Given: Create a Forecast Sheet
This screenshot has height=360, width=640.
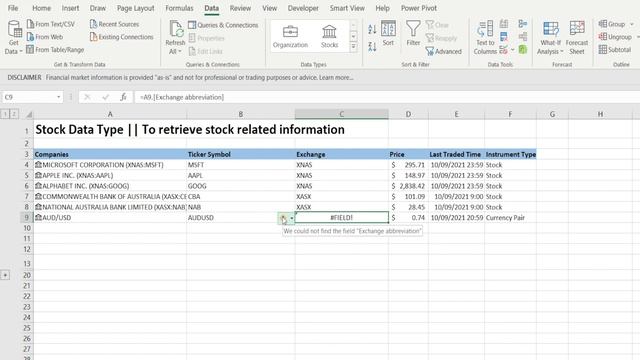Looking at the screenshot, I should [x=577, y=38].
